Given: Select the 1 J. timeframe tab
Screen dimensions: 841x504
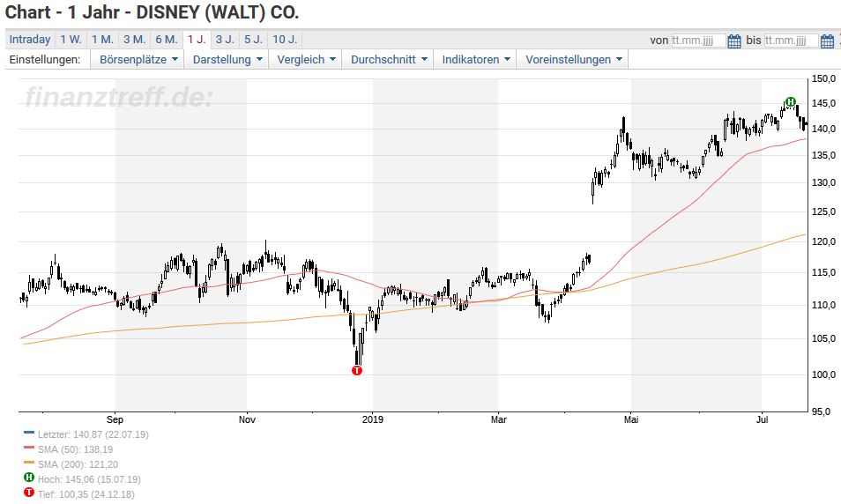Looking at the screenshot, I should click(197, 39).
